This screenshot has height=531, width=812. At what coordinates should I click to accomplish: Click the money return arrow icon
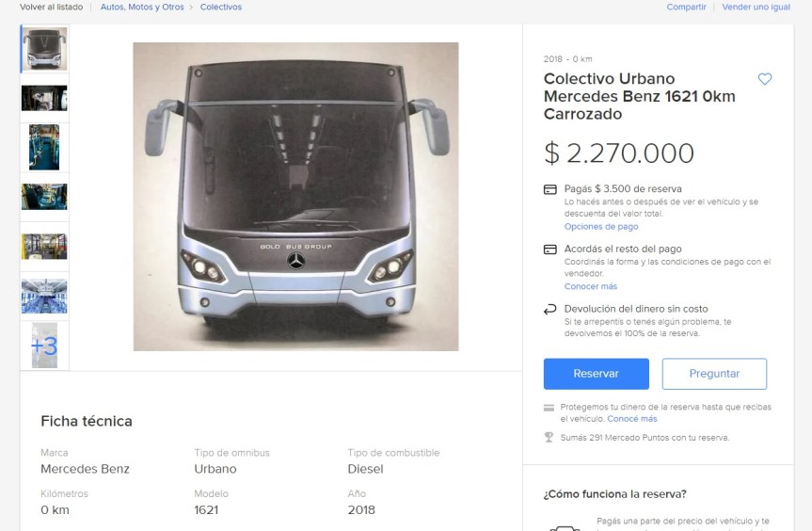(550, 310)
